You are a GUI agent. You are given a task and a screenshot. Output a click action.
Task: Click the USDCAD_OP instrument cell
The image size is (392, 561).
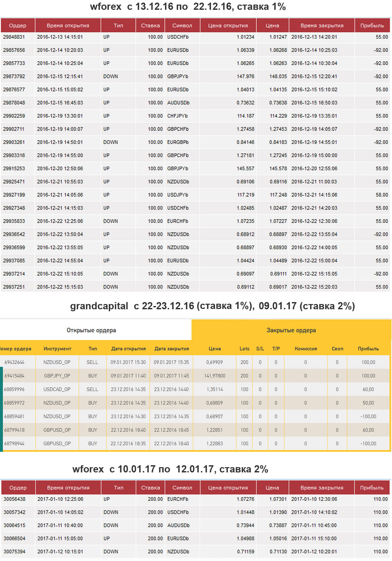tap(57, 389)
